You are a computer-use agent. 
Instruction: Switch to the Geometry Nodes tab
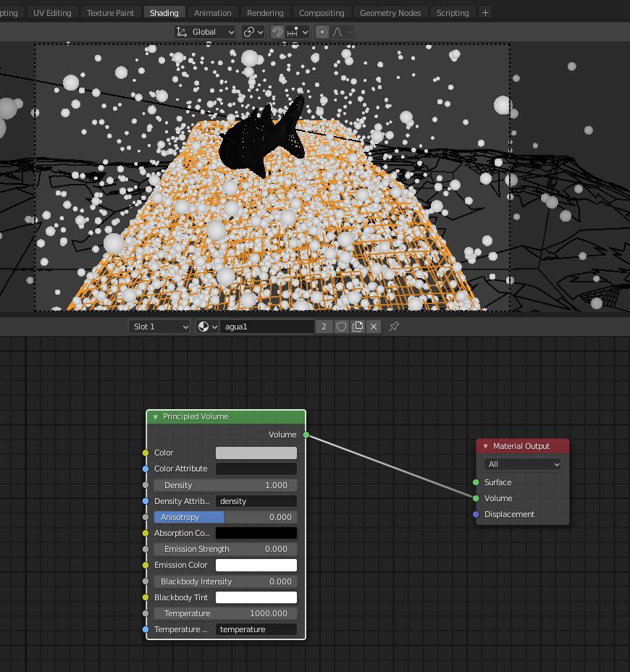(390, 12)
